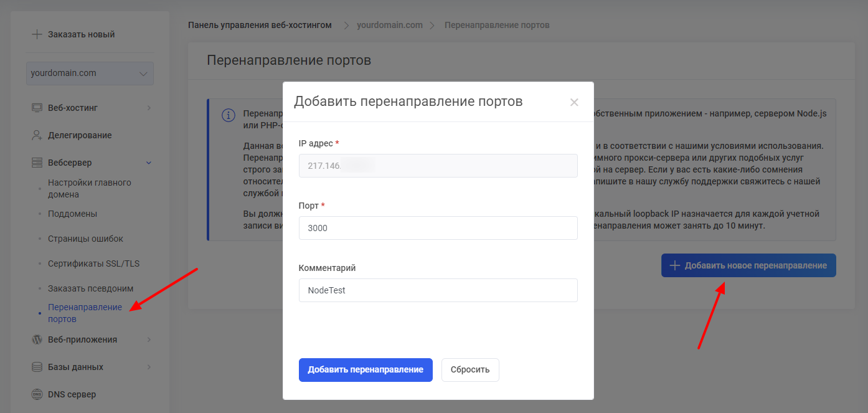Expand the Веб-приложения section chevron
Image resolution: width=868 pixels, height=413 pixels.
pos(149,339)
